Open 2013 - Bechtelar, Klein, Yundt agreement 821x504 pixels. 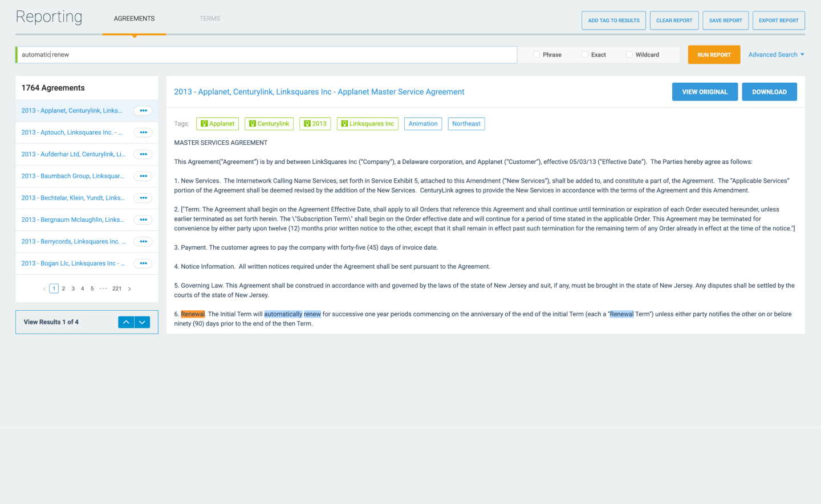point(73,198)
